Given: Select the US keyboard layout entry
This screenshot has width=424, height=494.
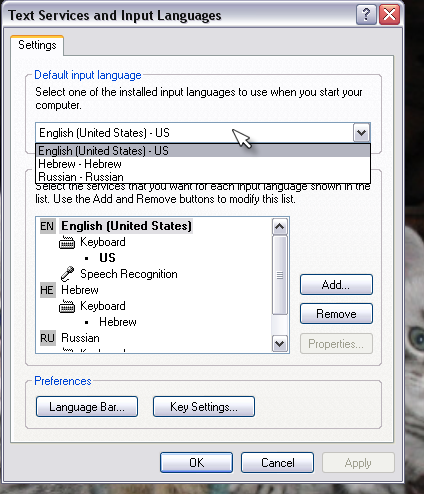Looking at the screenshot, I should tap(107, 258).
